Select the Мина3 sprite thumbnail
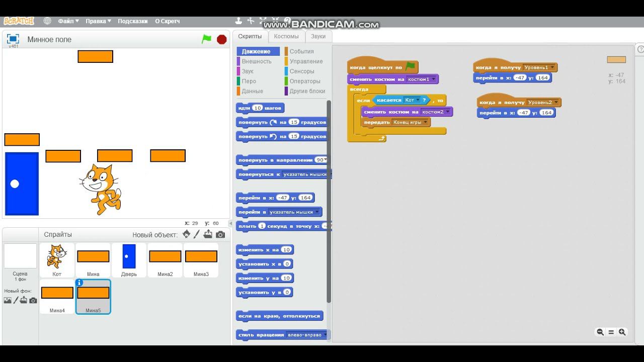Image resolution: width=644 pixels, height=362 pixels. point(201,260)
